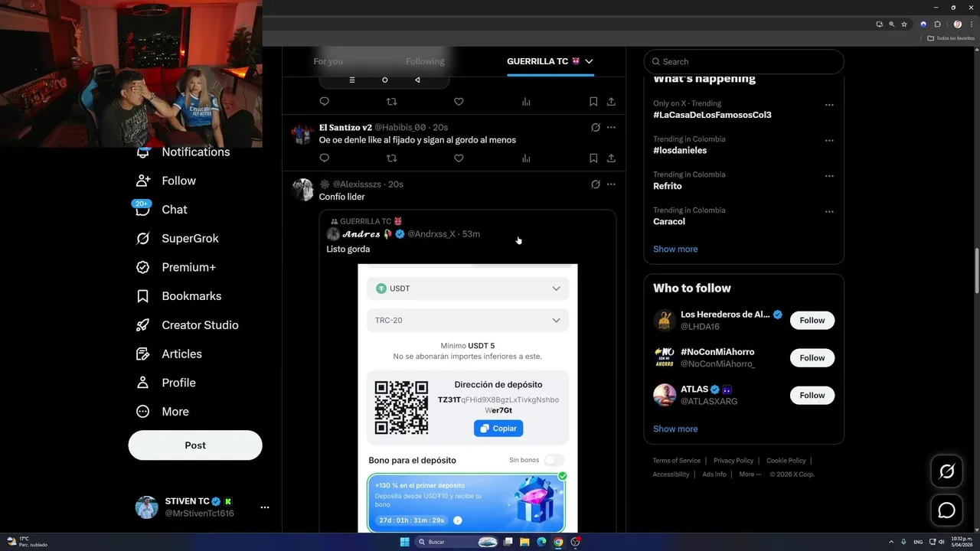Open the weather widget showing 17°C
980x551 pixels.
(28, 542)
